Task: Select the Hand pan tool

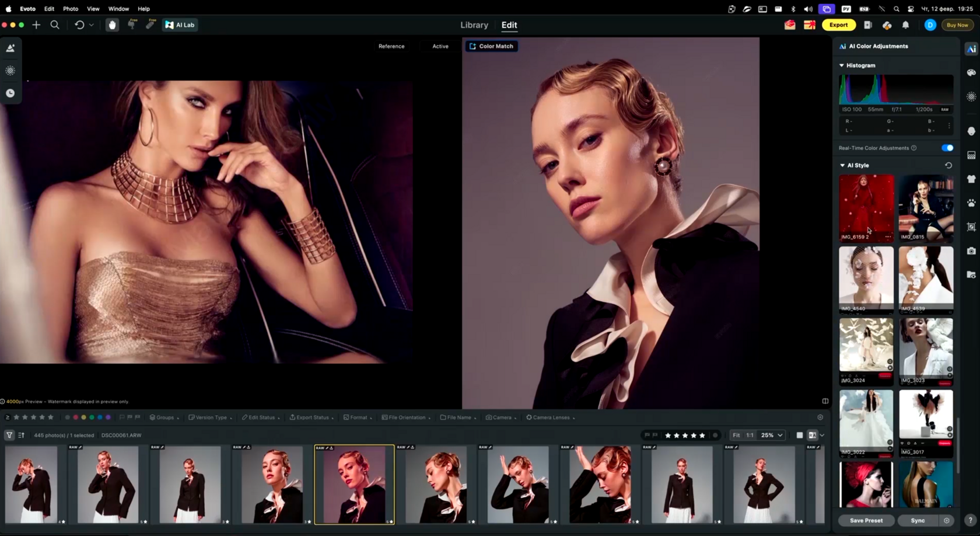Action: click(112, 25)
